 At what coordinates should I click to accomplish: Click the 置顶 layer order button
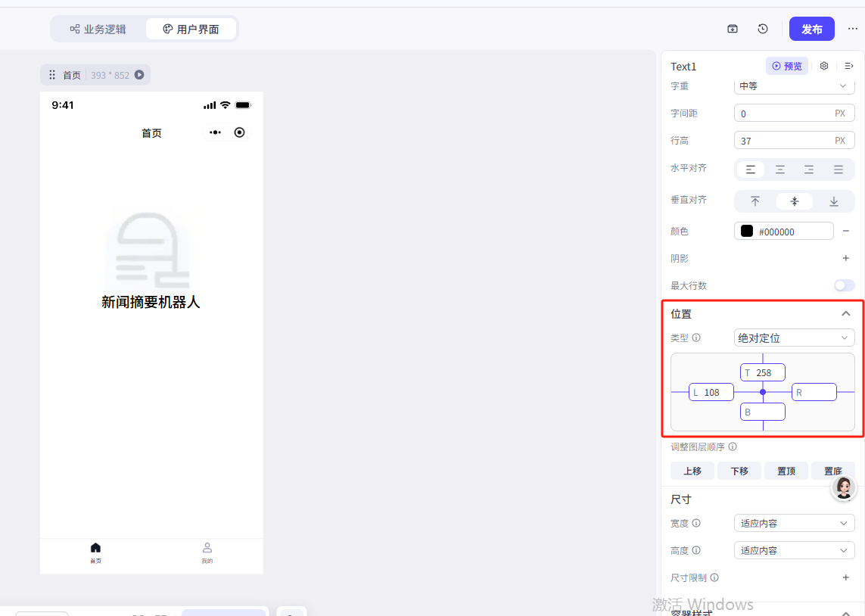point(786,471)
